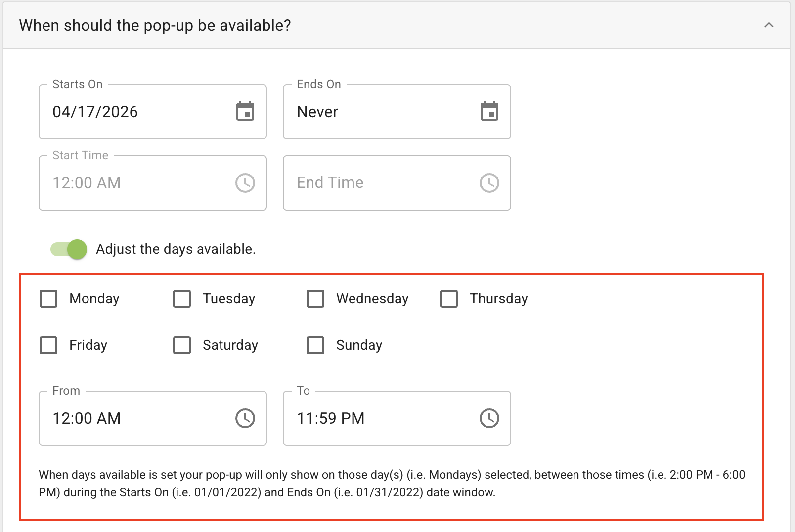Click the 'When should the pop-up be available?' header
The width and height of the screenshot is (795, 532).
(x=155, y=25)
